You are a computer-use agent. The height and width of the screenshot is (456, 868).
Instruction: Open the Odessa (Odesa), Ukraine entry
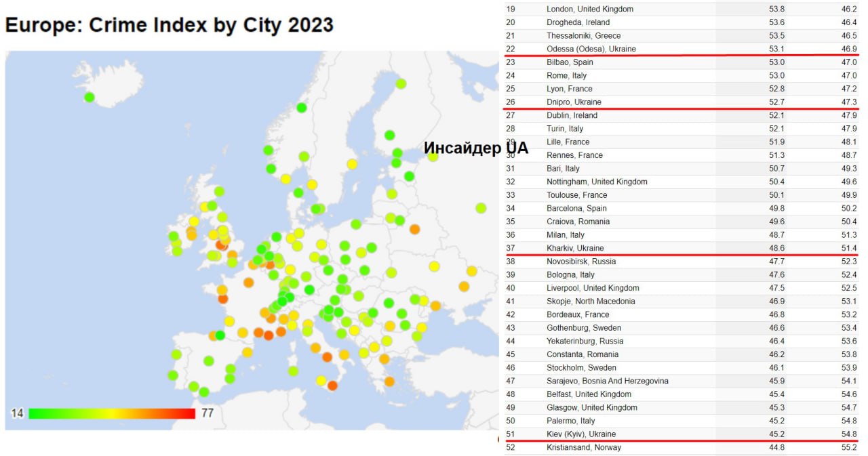pyautogui.click(x=591, y=49)
